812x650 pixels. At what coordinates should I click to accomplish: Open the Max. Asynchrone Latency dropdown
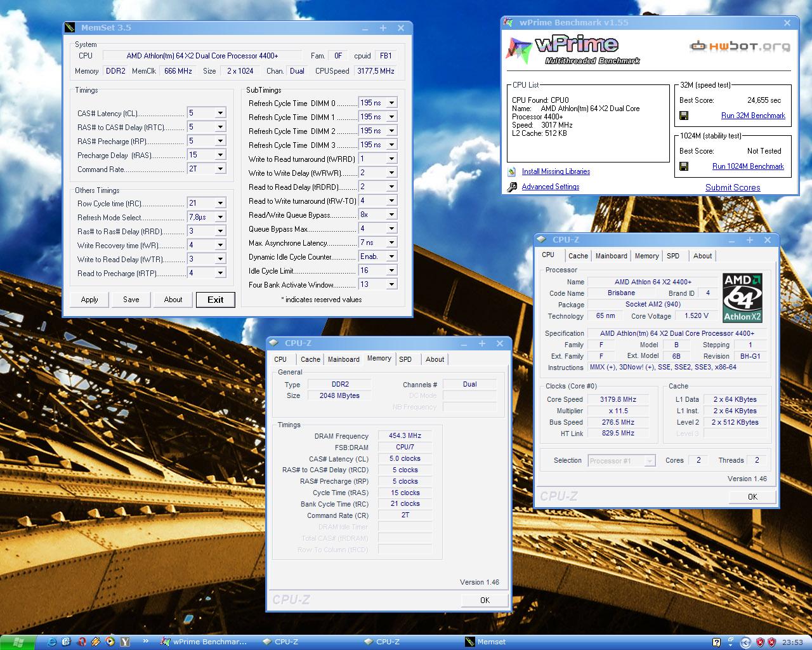point(391,242)
